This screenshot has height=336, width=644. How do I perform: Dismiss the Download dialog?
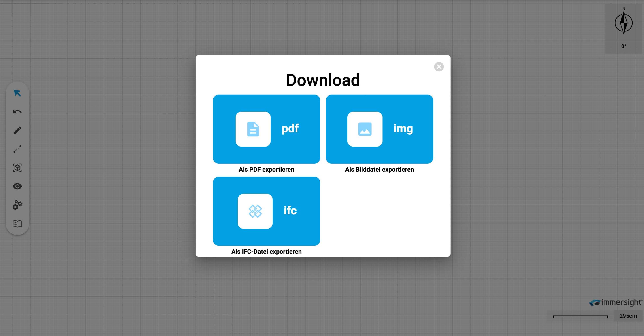click(439, 66)
